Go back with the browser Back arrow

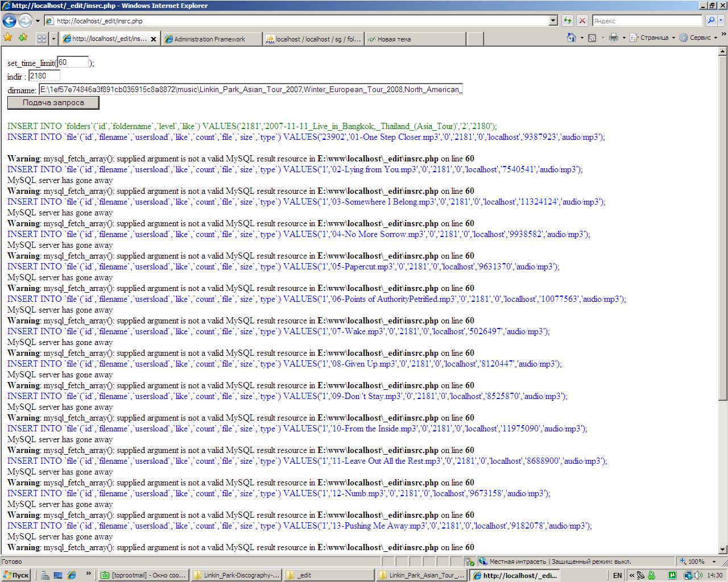[x=10, y=20]
